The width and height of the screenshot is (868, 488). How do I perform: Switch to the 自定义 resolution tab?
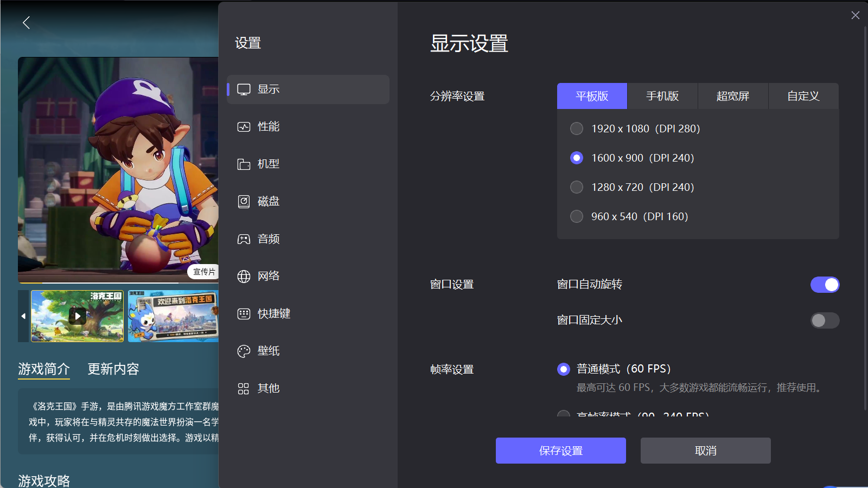pos(803,96)
